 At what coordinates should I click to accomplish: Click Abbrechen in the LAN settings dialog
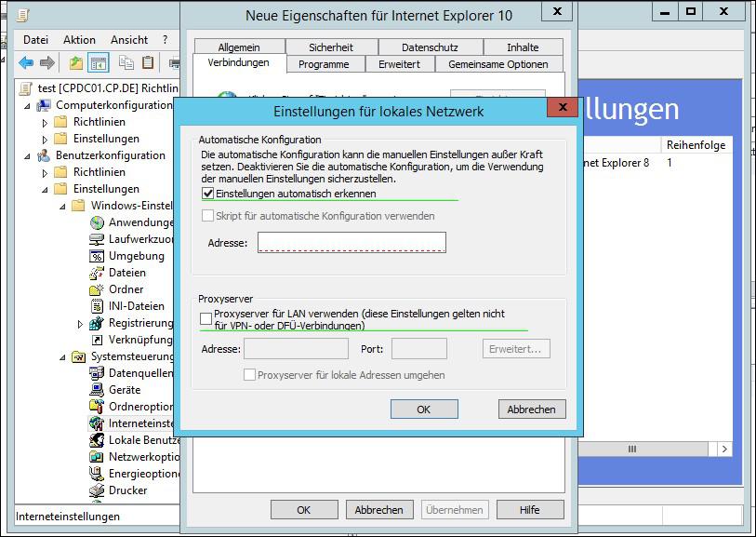532,409
